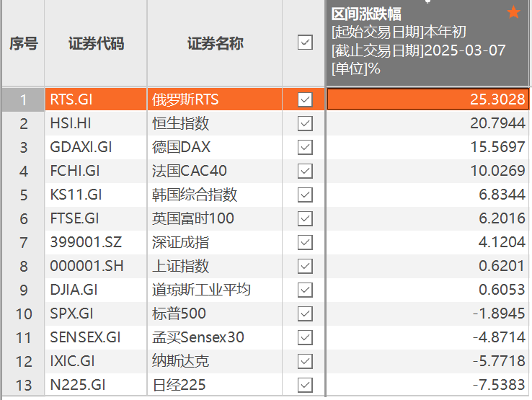
Task: Select the HSI.HI security code cell
Action: pos(71,123)
